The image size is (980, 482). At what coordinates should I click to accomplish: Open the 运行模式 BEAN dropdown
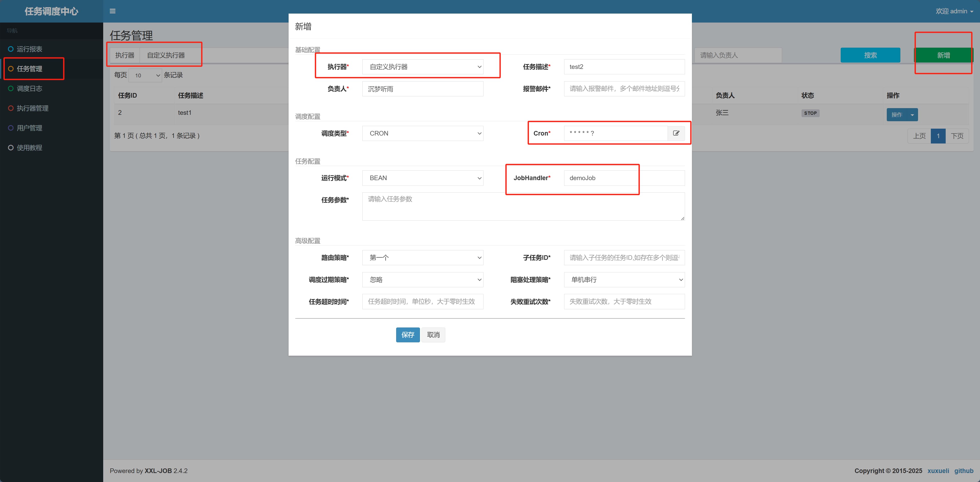pyautogui.click(x=422, y=178)
